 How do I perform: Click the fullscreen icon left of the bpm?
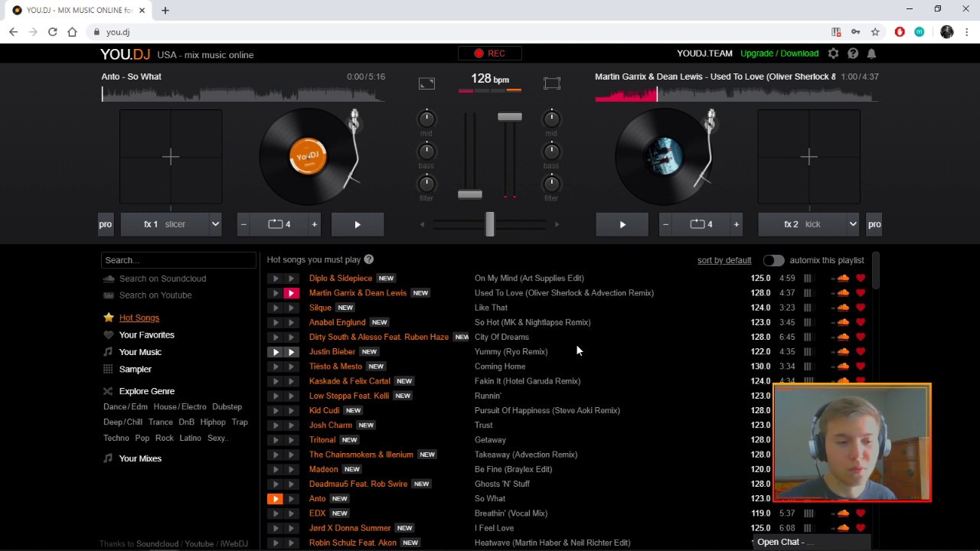tap(426, 83)
